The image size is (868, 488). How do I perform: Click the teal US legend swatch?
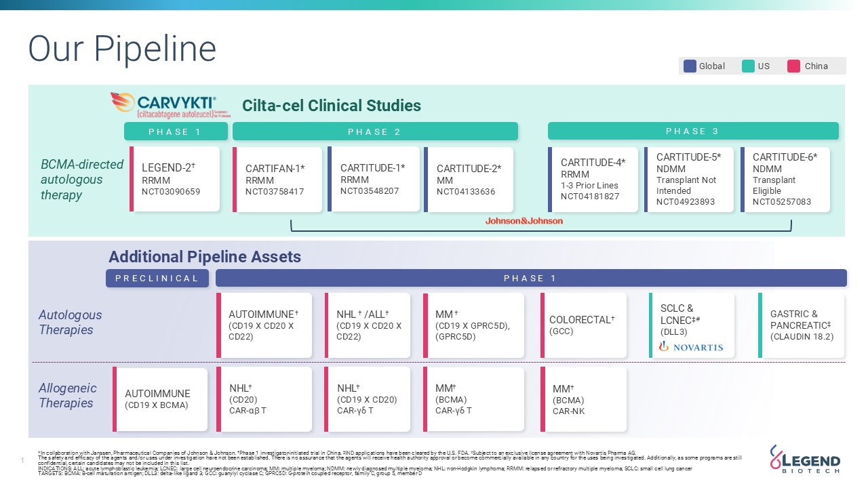click(x=748, y=66)
